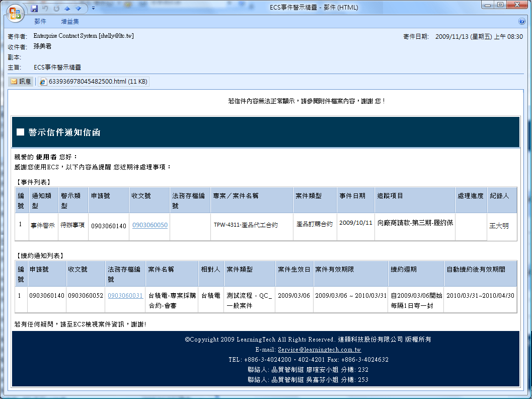The width and height of the screenshot is (532, 399).
Task: Click the 續約週期 column header
Action: coord(416,274)
